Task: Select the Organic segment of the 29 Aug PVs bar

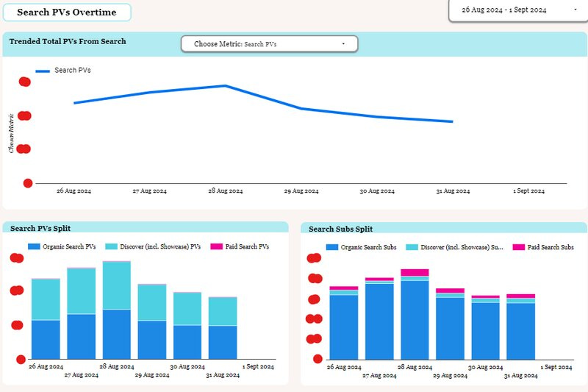Action: point(152,340)
